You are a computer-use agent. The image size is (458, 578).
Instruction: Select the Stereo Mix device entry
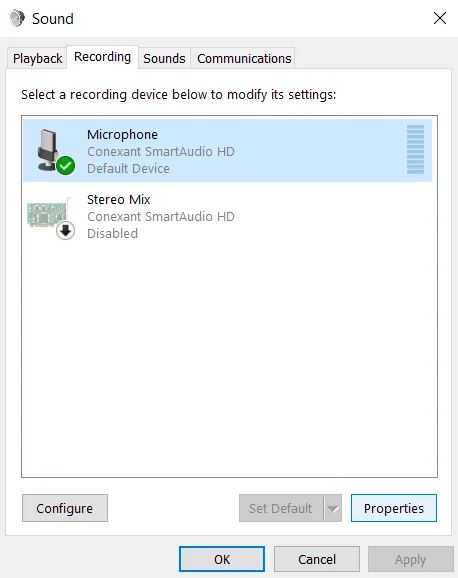point(228,216)
